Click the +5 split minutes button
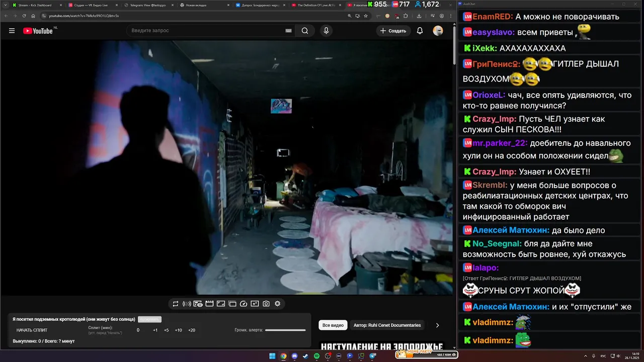 tap(167, 330)
